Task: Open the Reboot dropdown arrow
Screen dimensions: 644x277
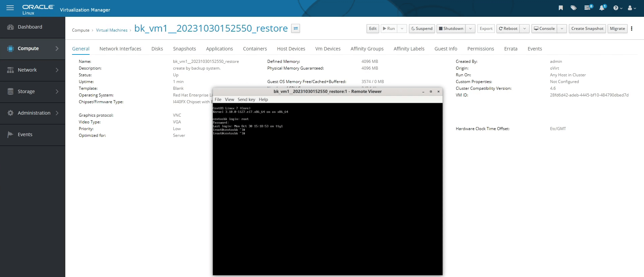Action: 524,29
